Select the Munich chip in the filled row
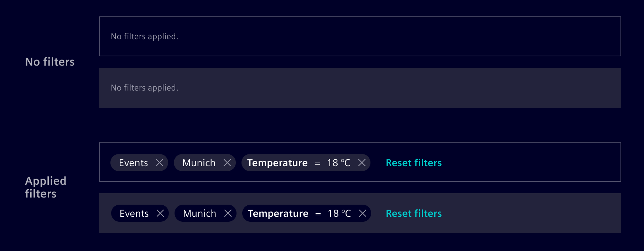Image resolution: width=644 pixels, height=251 pixels. tap(199, 213)
